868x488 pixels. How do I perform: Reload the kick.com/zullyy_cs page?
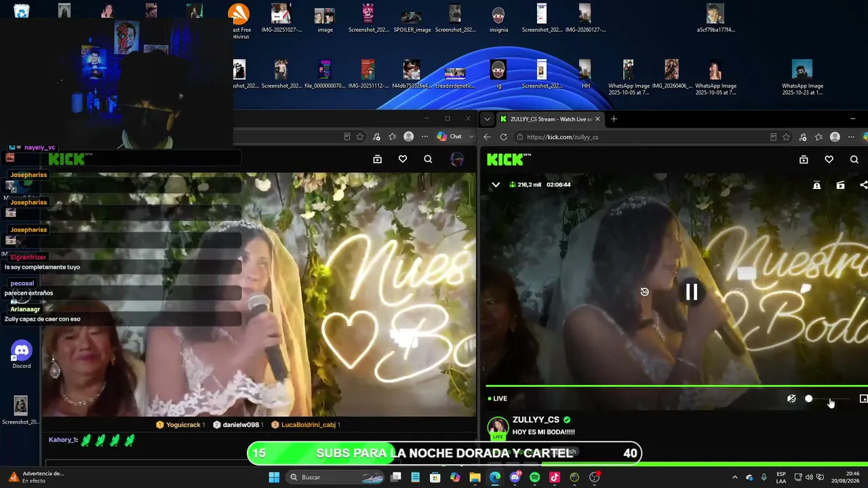[x=503, y=137]
